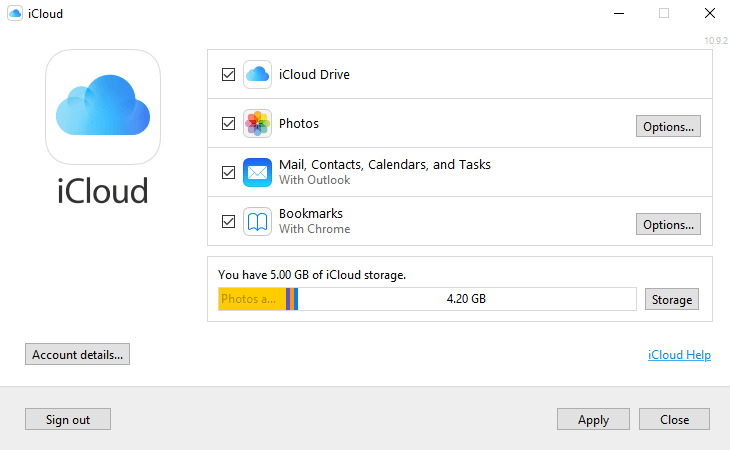Open Photos Options button
Image resolution: width=730 pixels, height=450 pixels.
tap(668, 127)
